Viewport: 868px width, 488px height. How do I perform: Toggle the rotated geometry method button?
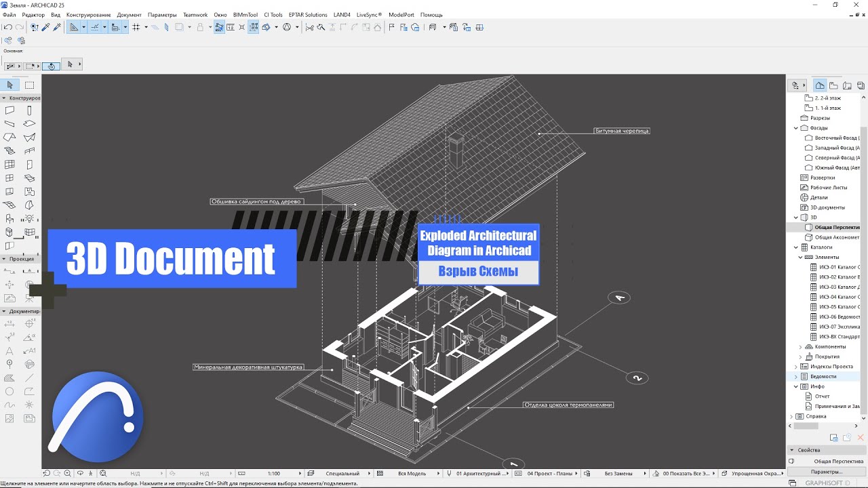click(52, 66)
